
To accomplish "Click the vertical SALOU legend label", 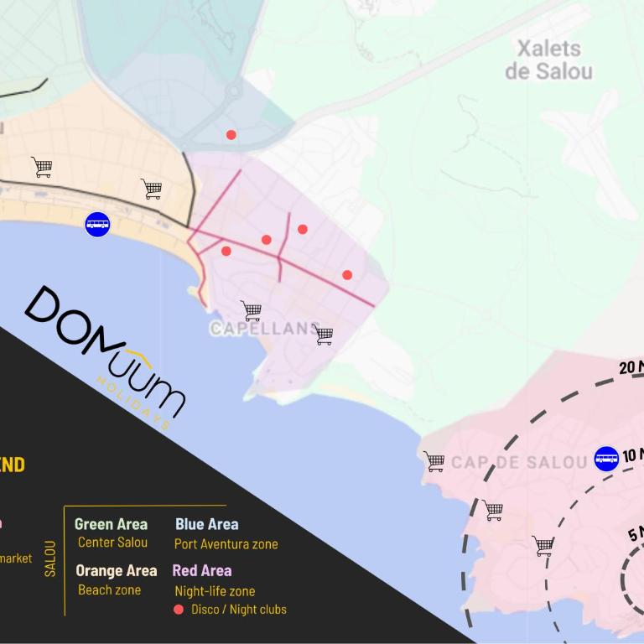I will (x=50, y=559).
